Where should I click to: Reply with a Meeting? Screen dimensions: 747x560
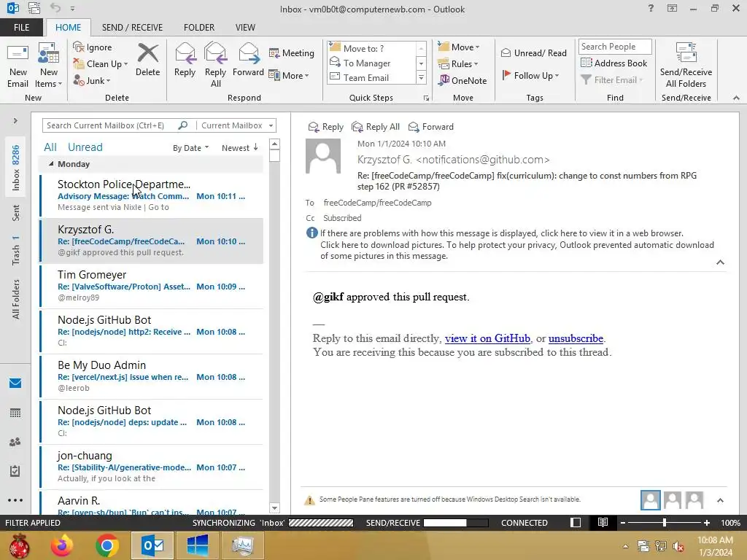click(x=292, y=52)
